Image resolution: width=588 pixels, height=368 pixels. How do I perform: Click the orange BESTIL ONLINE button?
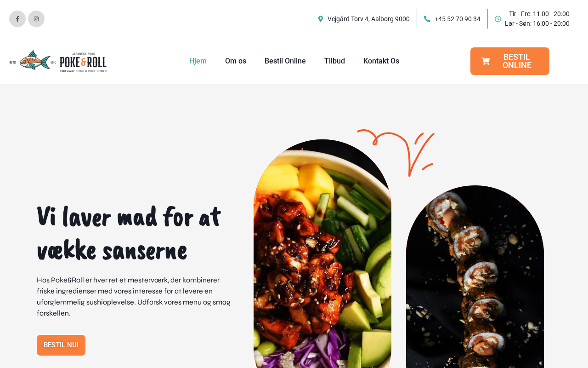click(x=510, y=61)
